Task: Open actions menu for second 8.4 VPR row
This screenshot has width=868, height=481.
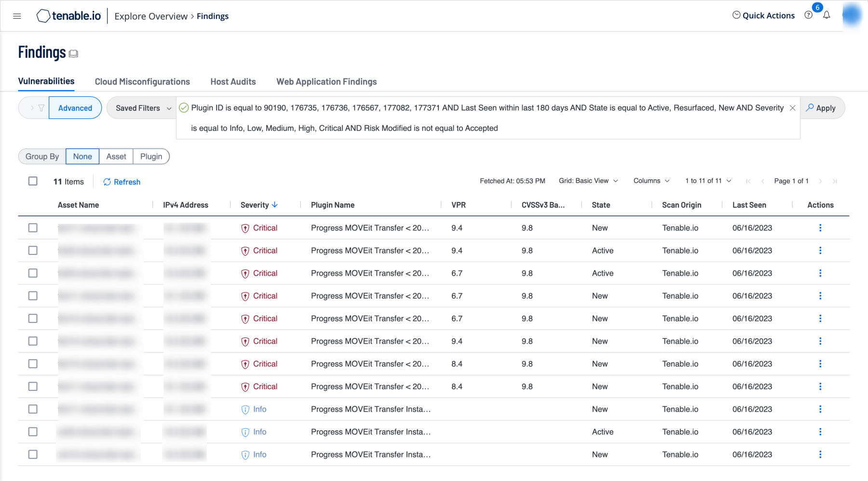Action: coord(820,387)
